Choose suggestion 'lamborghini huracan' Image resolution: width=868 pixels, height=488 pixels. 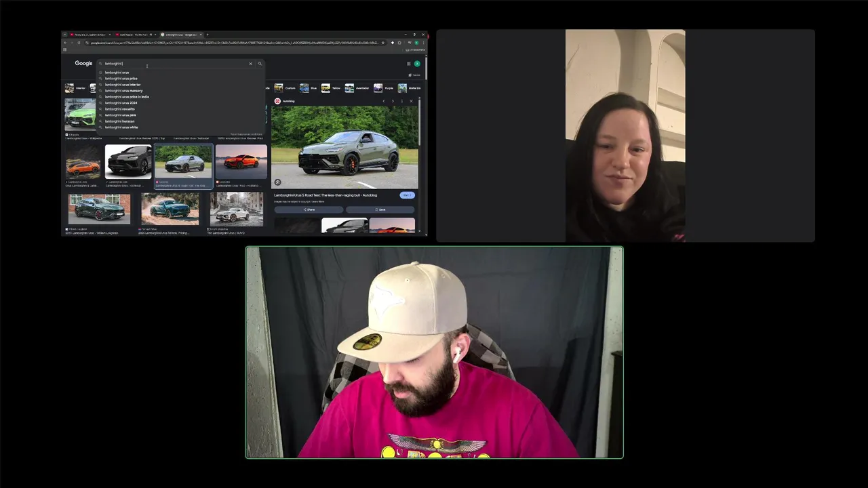point(119,121)
